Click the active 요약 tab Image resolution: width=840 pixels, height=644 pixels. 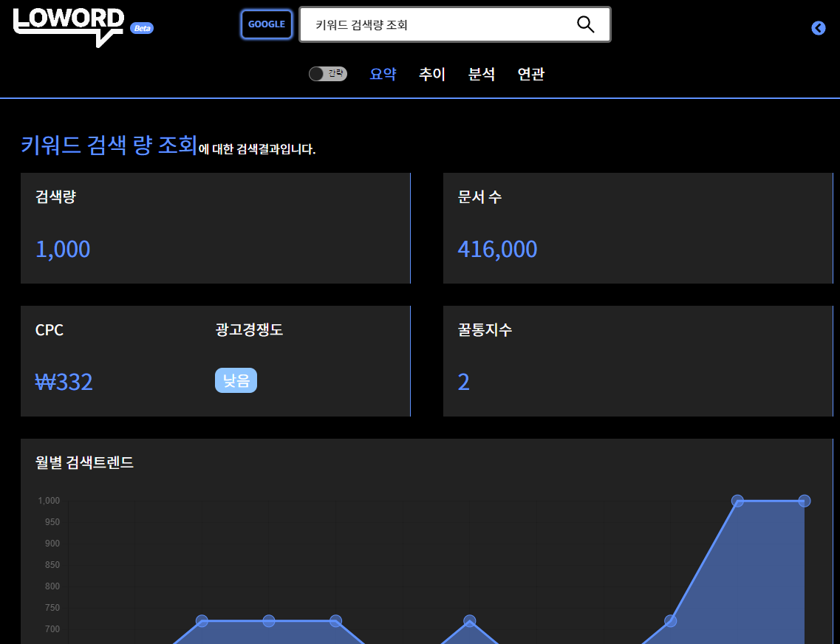tap(383, 74)
